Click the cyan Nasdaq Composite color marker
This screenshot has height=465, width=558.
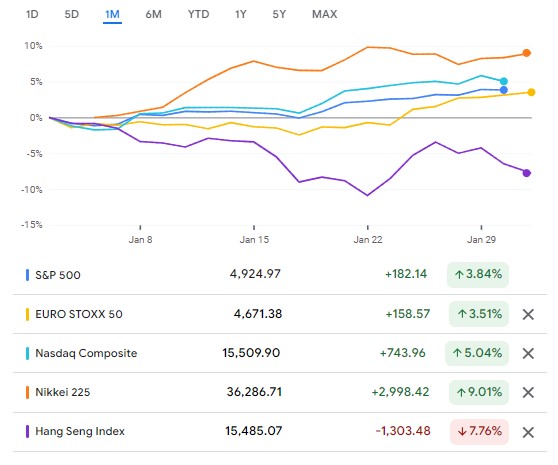point(27,353)
